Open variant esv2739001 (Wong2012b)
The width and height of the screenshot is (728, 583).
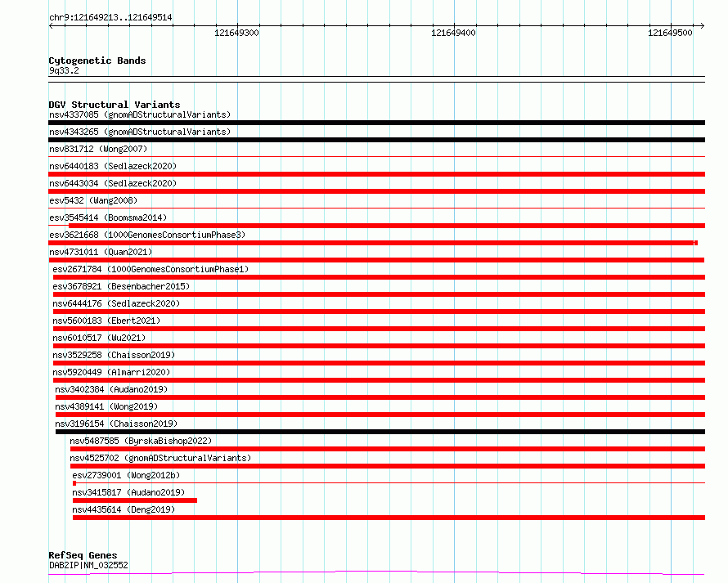pyautogui.click(x=126, y=475)
